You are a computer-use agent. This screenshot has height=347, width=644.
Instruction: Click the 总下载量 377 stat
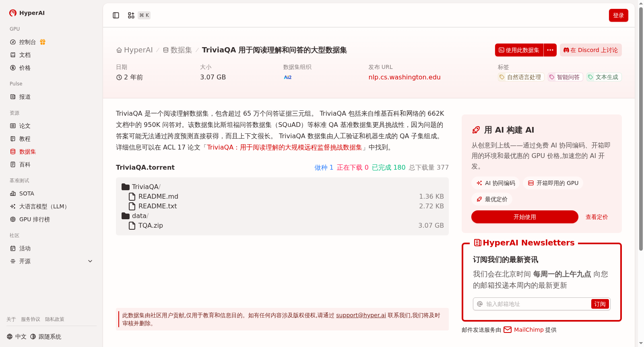429,167
